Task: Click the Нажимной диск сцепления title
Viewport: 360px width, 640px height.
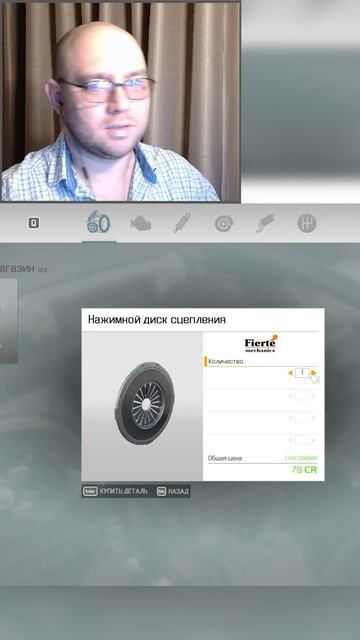Action: (157, 320)
